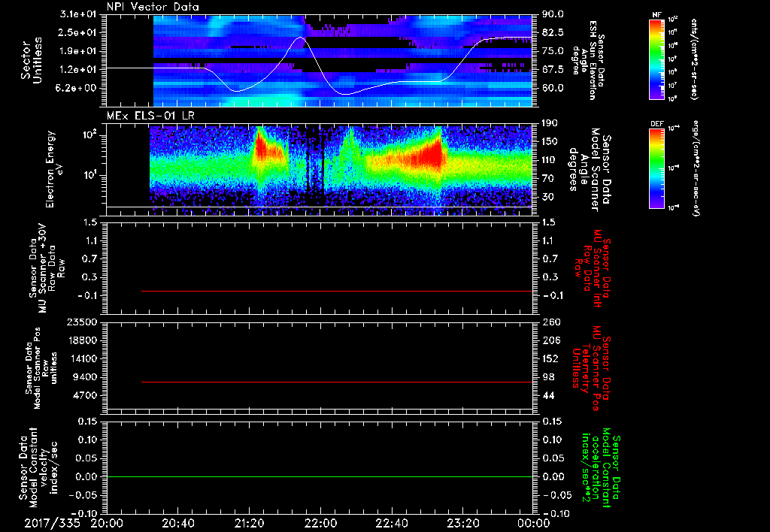Image resolution: width=770 pixels, height=532 pixels.
Task: Click the '206' telemetry tick label
Action: coord(550,340)
